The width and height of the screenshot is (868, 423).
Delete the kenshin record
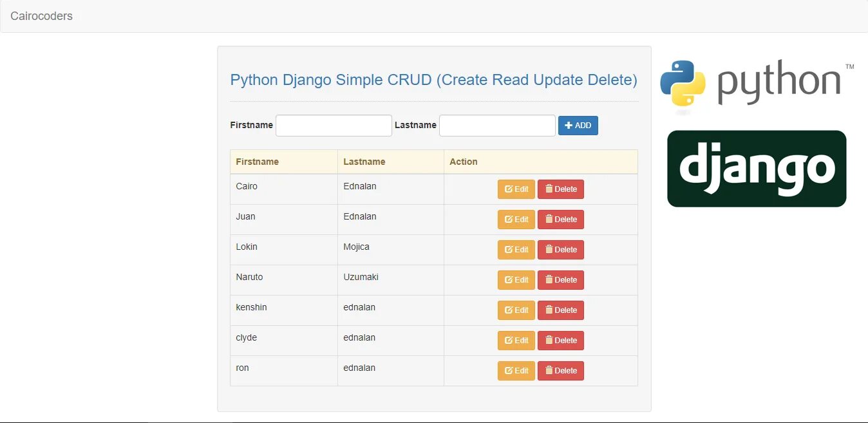click(560, 310)
